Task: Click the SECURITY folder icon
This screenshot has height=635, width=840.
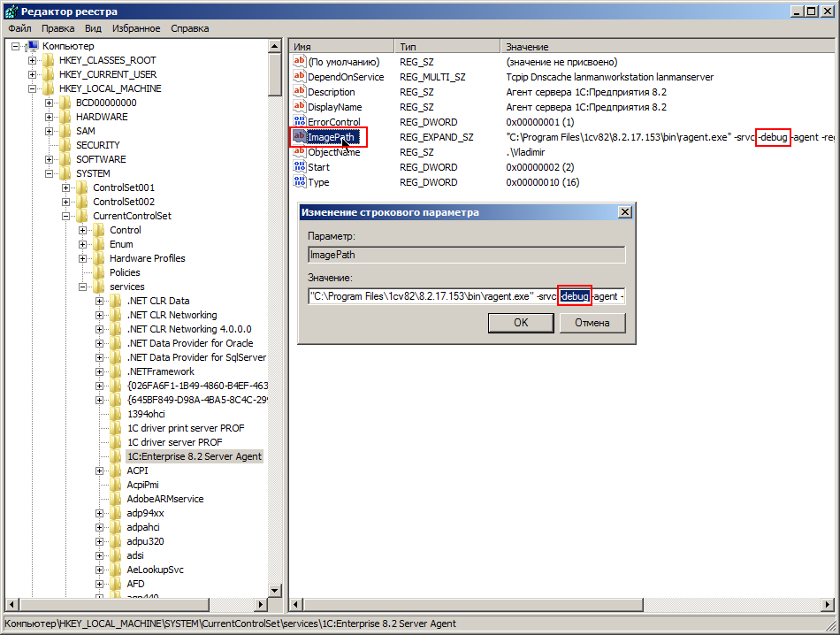Action: click(65, 145)
